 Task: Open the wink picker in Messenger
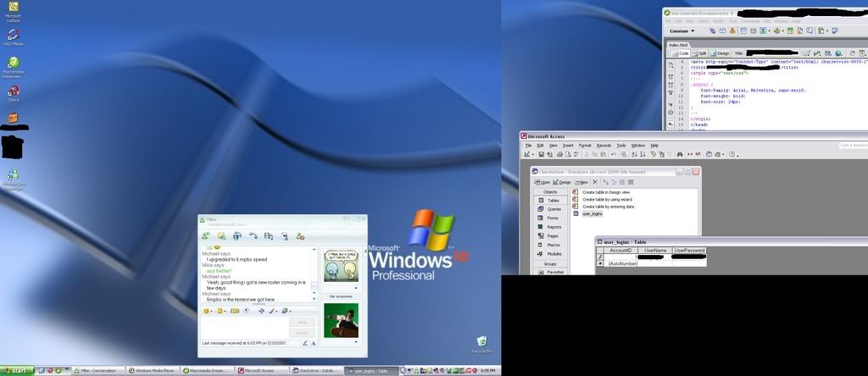click(221, 311)
